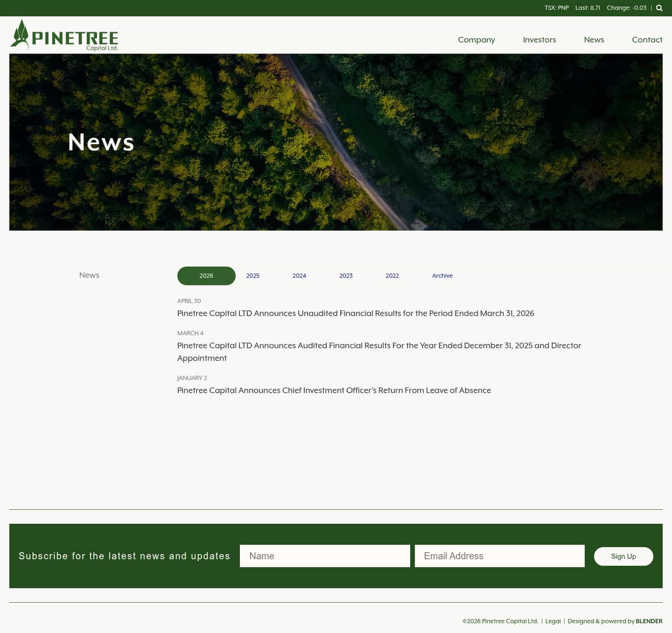Click the MARCH 4 date label
Image resolution: width=672 pixels, height=633 pixels.
coord(190,333)
